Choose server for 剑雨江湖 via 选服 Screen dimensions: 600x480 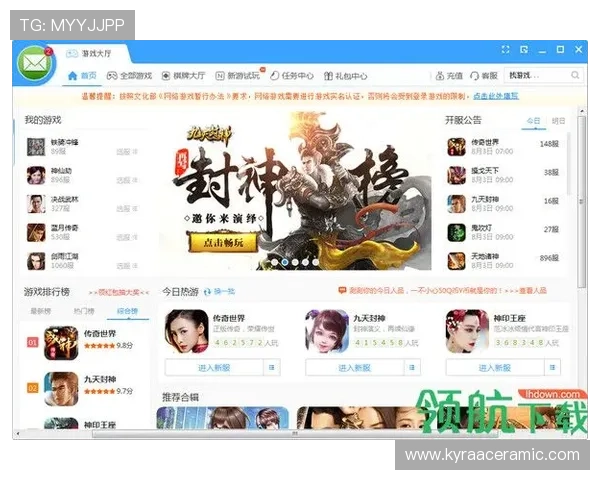tap(127, 266)
